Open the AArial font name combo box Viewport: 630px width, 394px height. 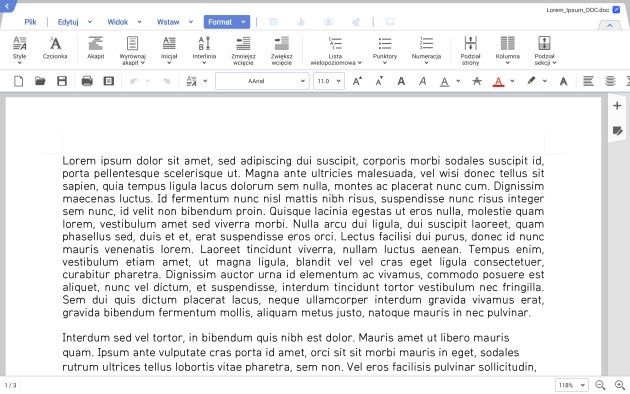point(262,81)
